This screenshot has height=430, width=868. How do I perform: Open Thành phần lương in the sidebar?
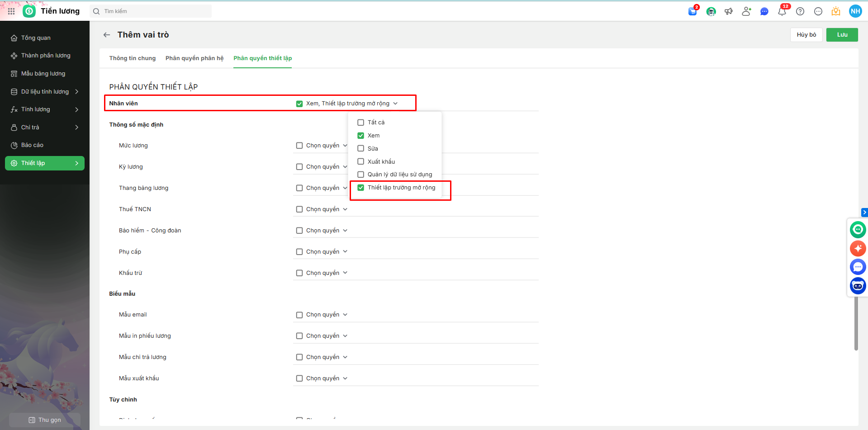click(45, 56)
